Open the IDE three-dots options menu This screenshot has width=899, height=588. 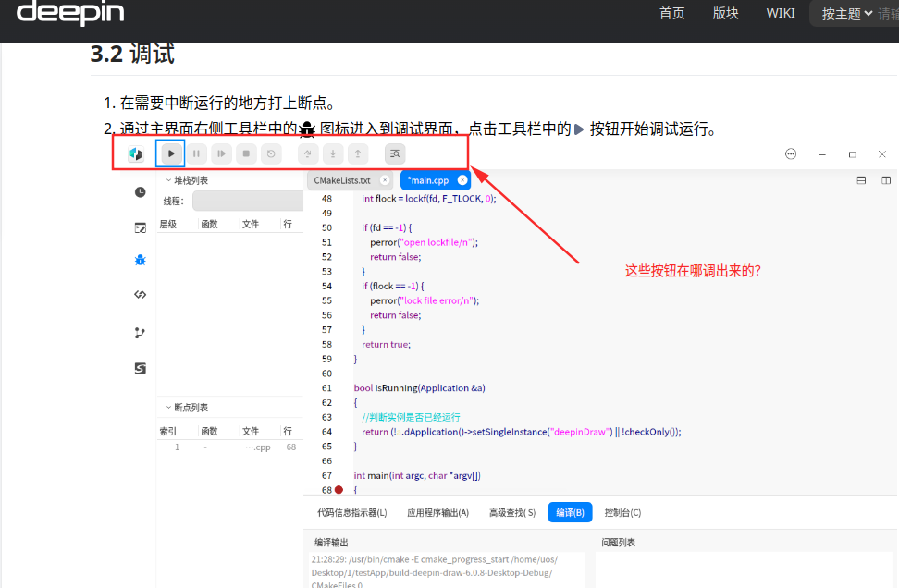point(791,153)
